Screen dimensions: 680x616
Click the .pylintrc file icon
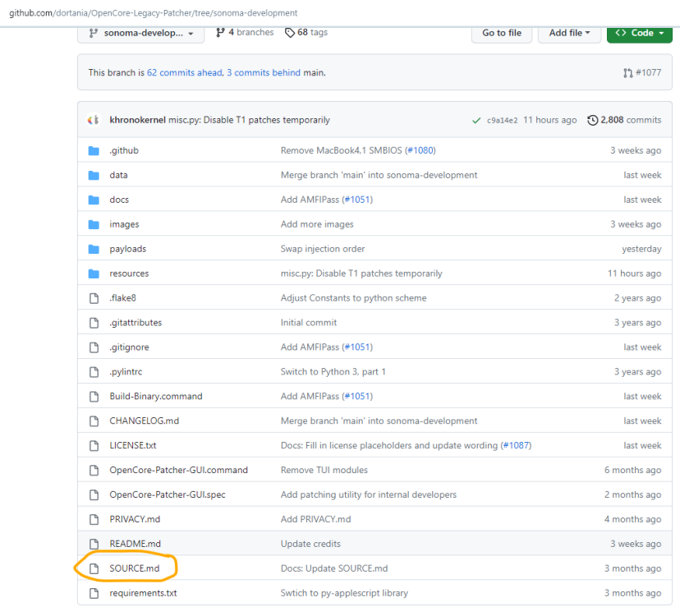click(x=94, y=372)
